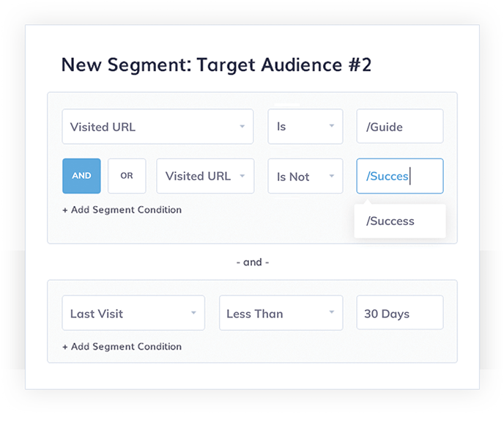504x423 pixels.
Task: Click the /Guide value field
Action: 399,127
